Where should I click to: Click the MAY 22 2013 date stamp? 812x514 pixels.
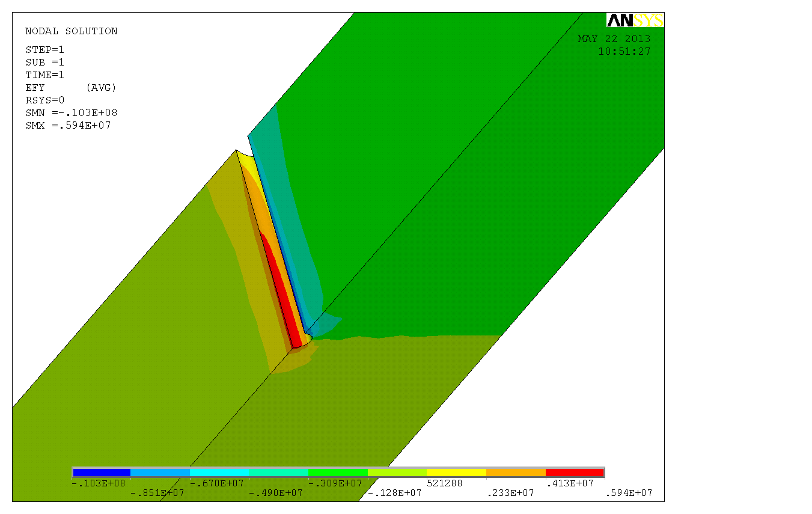click(x=614, y=39)
